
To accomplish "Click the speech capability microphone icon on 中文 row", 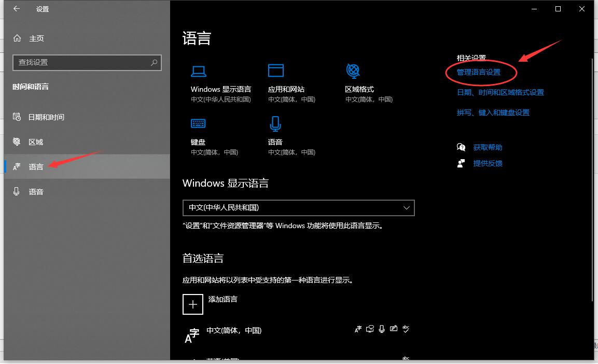I will (x=382, y=329).
